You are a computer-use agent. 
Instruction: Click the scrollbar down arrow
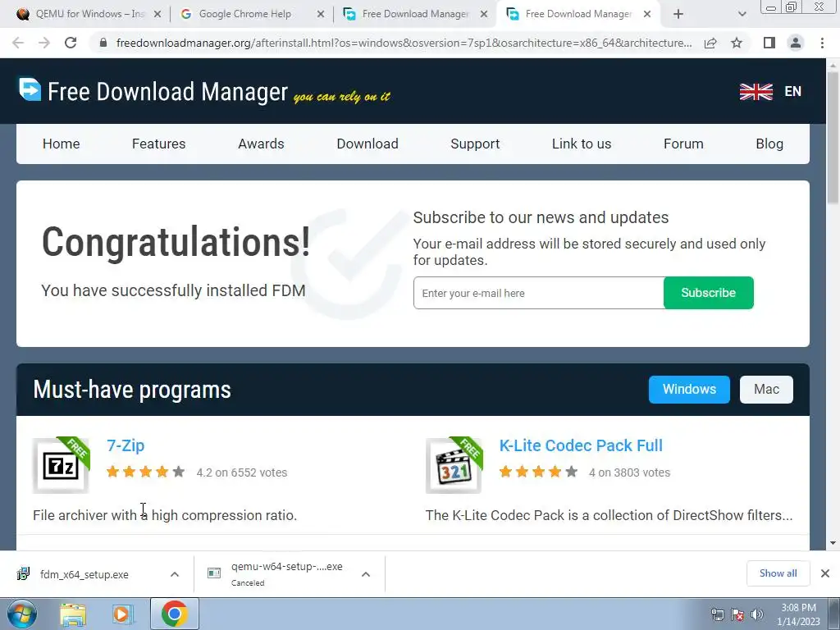(x=833, y=543)
